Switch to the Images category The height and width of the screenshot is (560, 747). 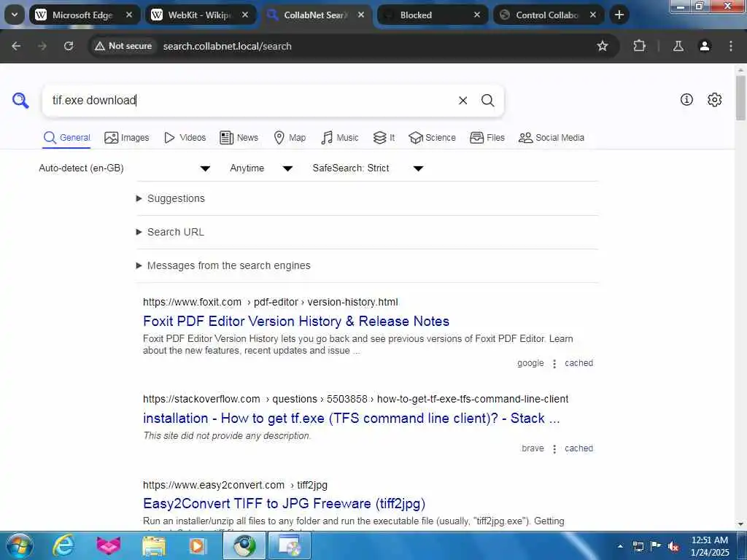pos(127,138)
